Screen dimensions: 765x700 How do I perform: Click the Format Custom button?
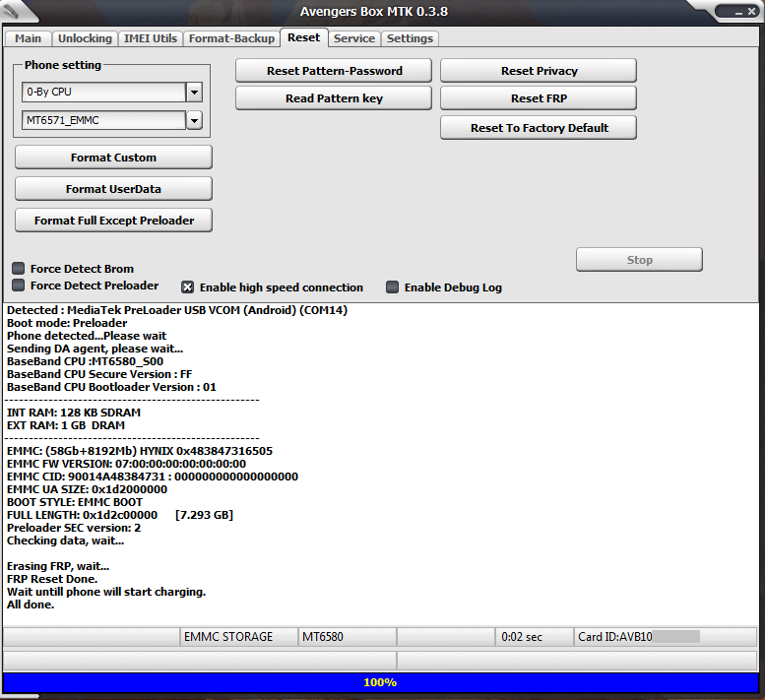tap(113, 158)
